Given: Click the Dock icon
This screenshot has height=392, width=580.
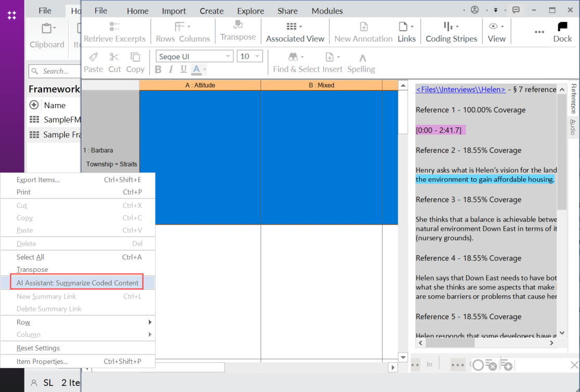Looking at the screenshot, I should [x=562, y=27].
